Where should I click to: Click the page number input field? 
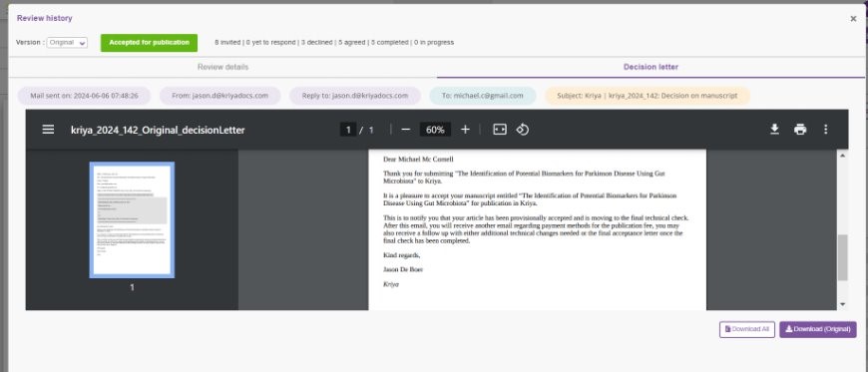click(x=347, y=130)
